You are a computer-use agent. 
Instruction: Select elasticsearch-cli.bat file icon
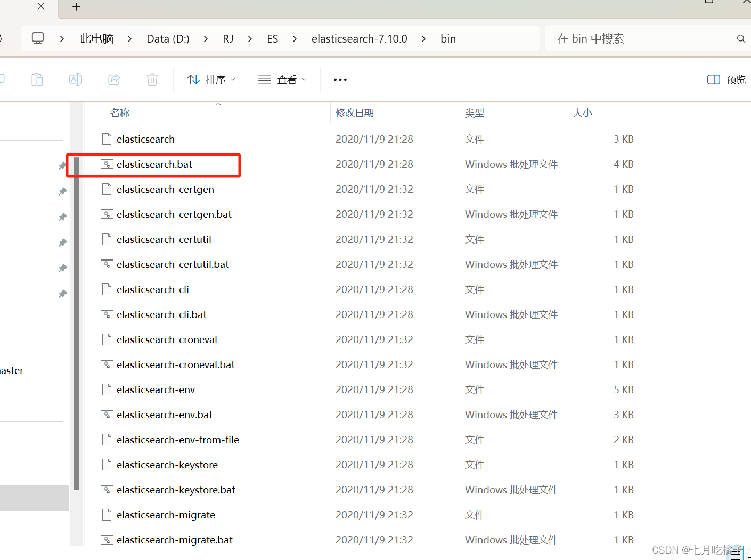(x=107, y=314)
